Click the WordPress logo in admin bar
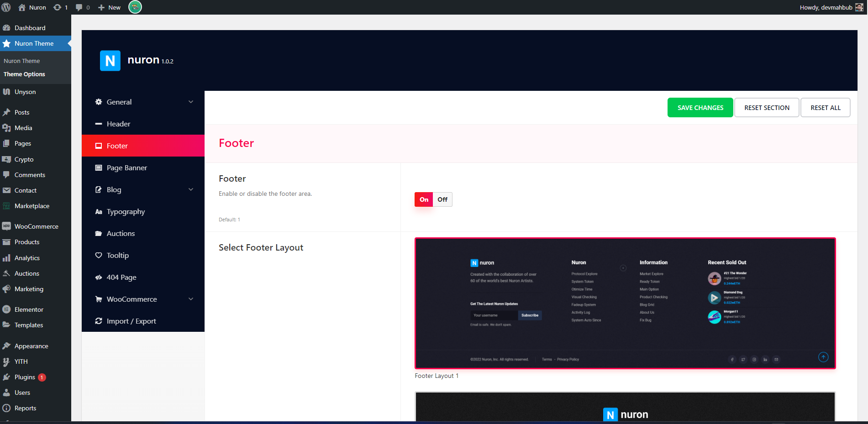Screen dimensions: 868x424 (6, 7)
